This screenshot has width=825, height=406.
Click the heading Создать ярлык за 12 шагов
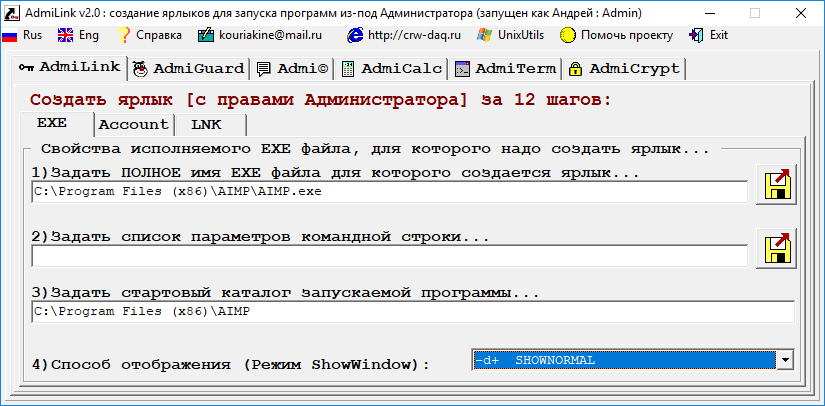(320, 99)
